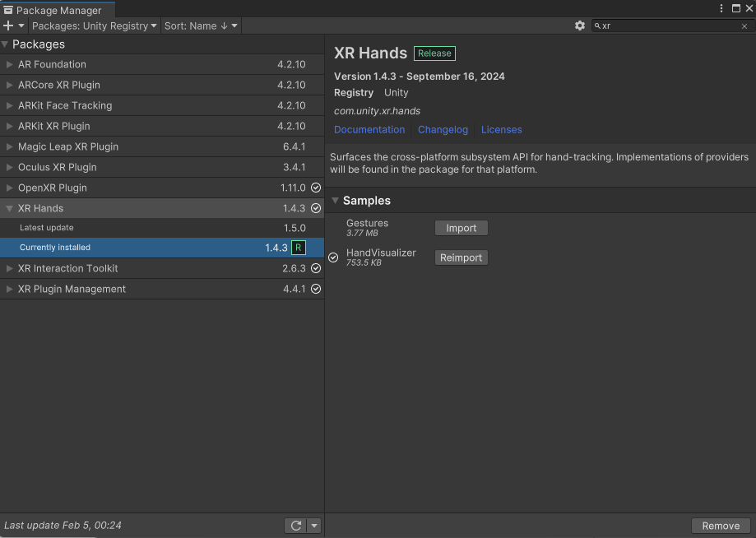The height and width of the screenshot is (538, 756).
Task: Expand the XR Plugin Management row
Action: 9,290
